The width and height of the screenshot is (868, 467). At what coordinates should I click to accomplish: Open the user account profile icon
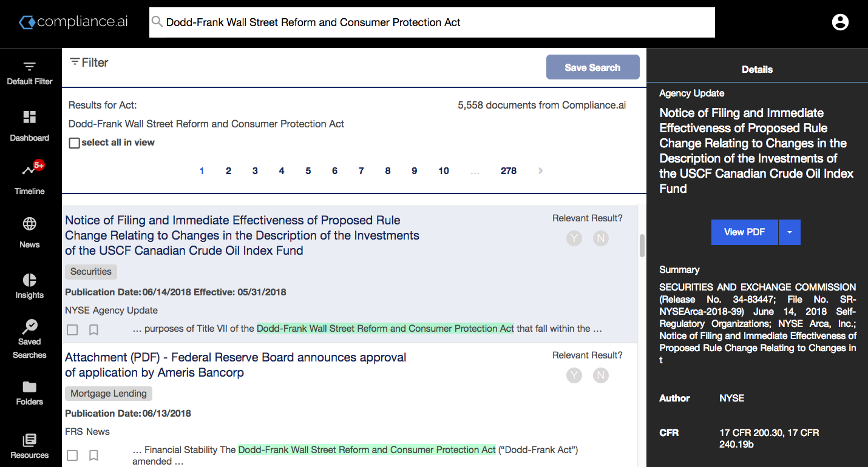(x=840, y=22)
